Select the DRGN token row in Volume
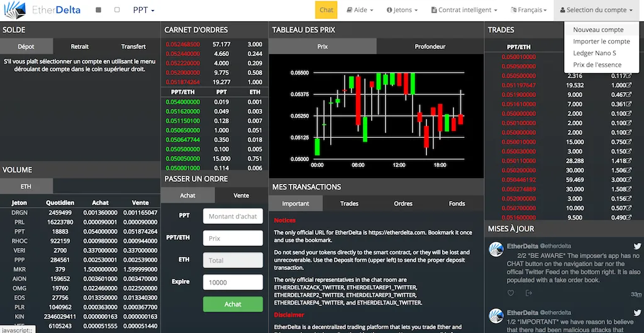Viewport: 644px width, 333px height. (80, 213)
